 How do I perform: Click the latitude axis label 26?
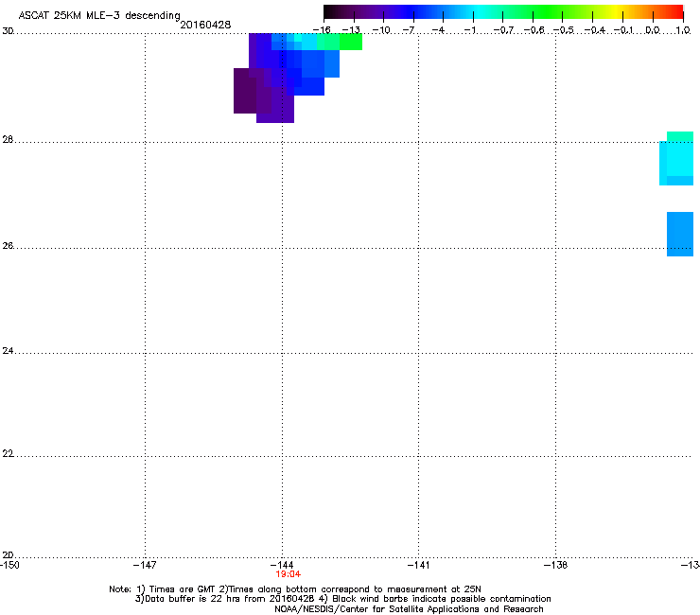8,246
